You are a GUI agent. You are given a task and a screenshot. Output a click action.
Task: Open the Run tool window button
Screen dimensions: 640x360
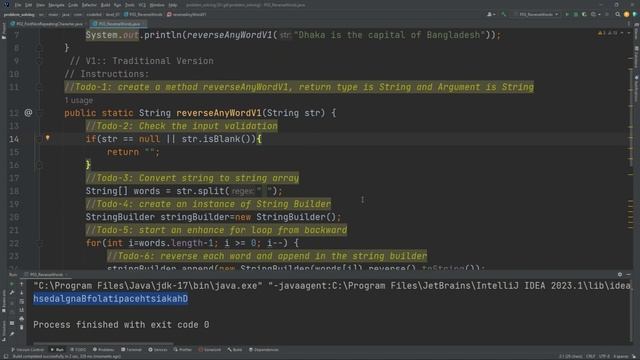(x=57, y=350)
